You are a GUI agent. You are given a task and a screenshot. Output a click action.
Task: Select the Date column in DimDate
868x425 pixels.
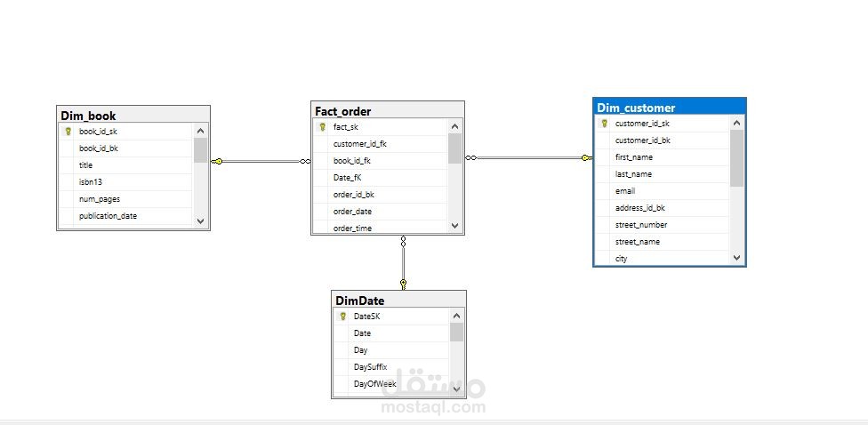coord(390,333)
